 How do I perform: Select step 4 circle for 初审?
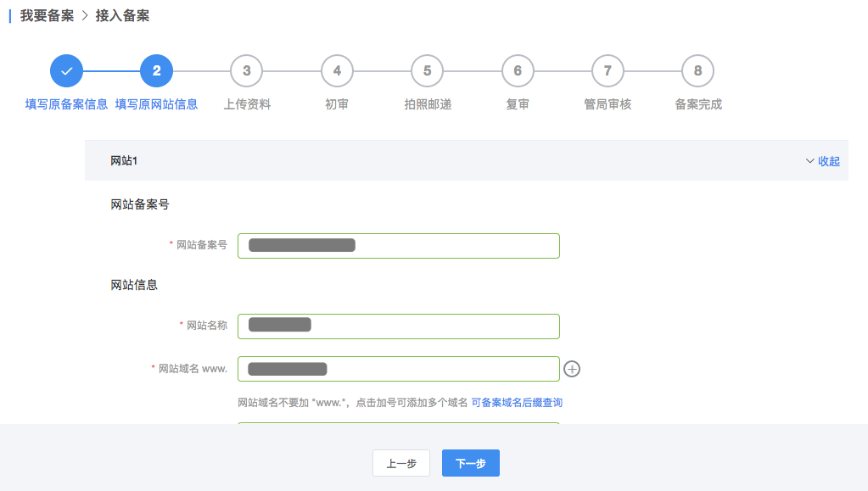click(x=337, y=71)
